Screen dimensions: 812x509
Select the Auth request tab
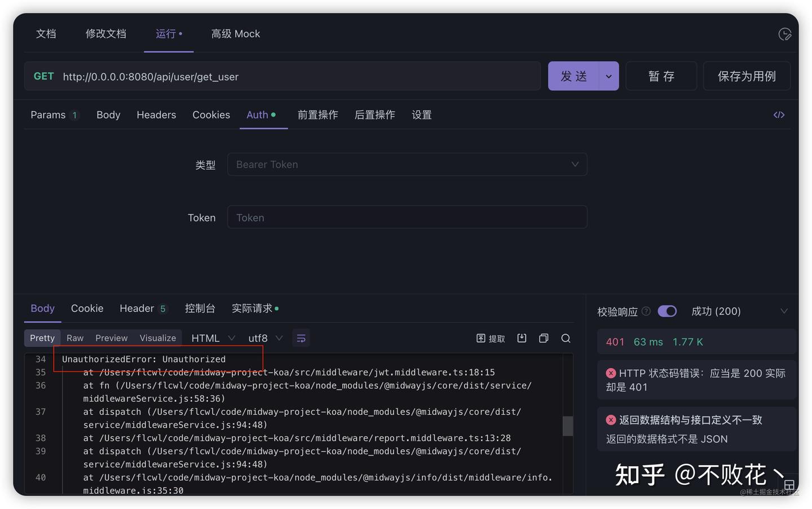tap(261, 115)
